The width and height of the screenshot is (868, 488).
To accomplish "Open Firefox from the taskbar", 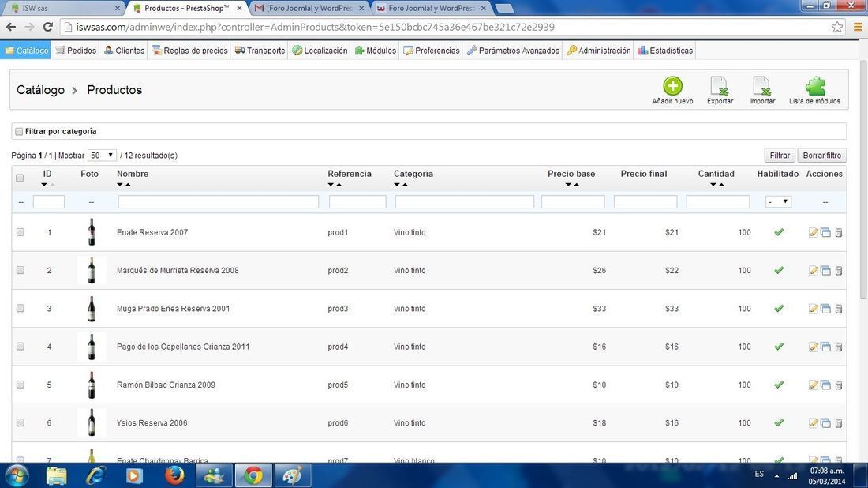I will (174, 475).
